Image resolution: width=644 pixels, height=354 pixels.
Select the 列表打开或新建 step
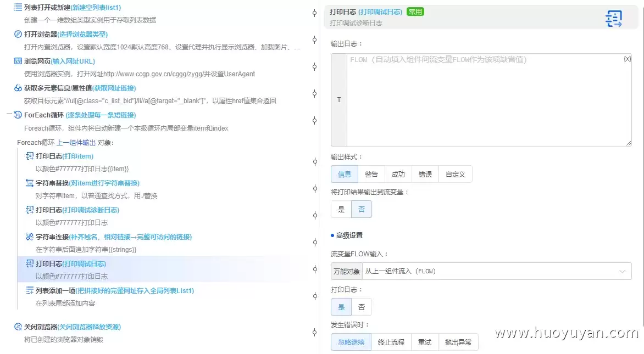tap(158, 14)
